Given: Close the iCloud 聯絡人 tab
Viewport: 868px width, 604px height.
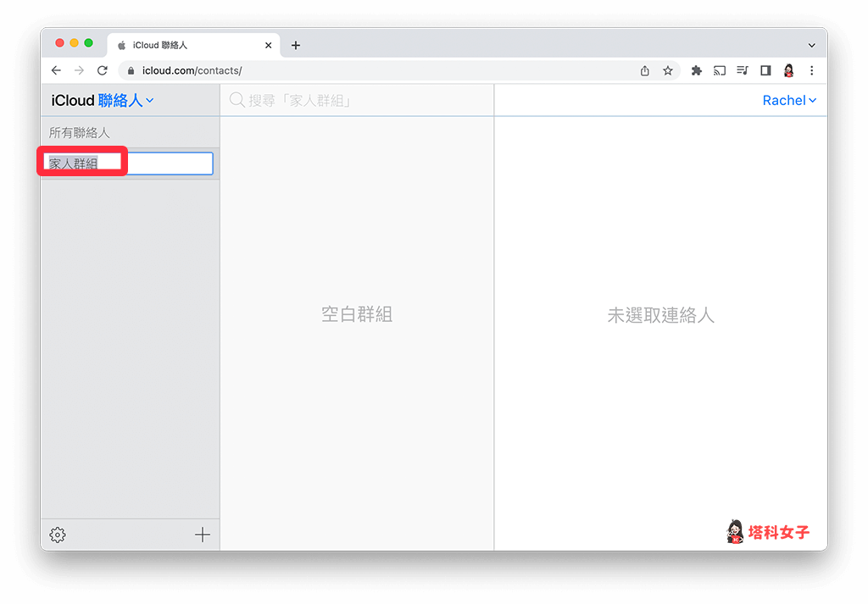Looking at the screenshot, I should pyautogui.click(x=269, y=46).
